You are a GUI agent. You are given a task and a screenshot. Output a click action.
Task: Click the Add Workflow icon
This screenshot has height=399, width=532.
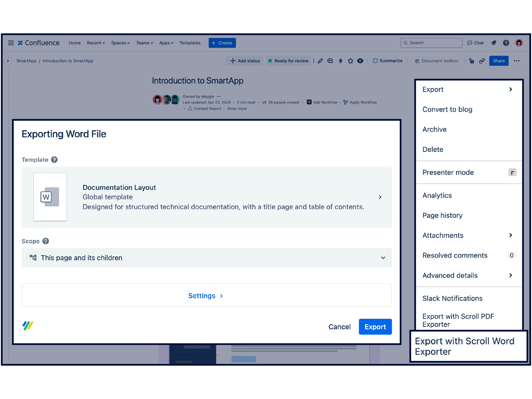309,102
